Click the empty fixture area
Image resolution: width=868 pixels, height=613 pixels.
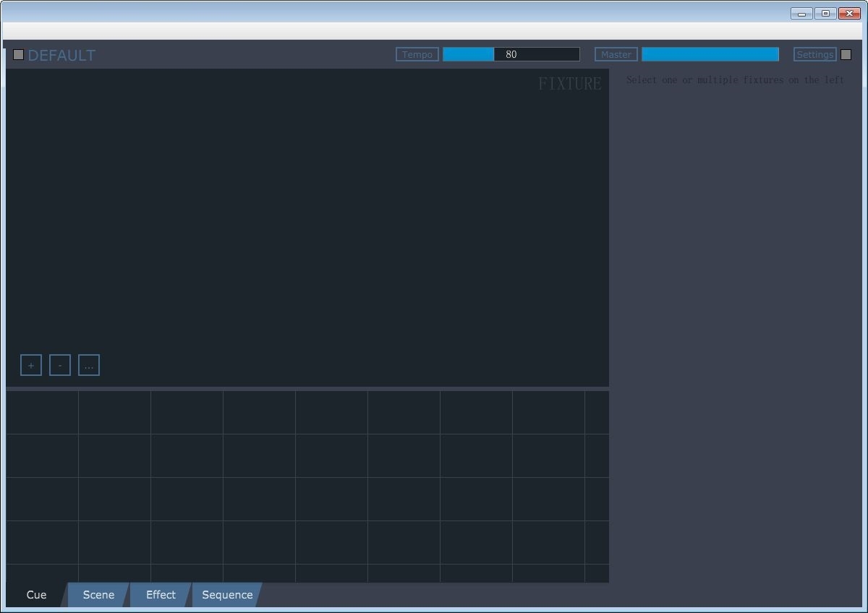point(307,217)
